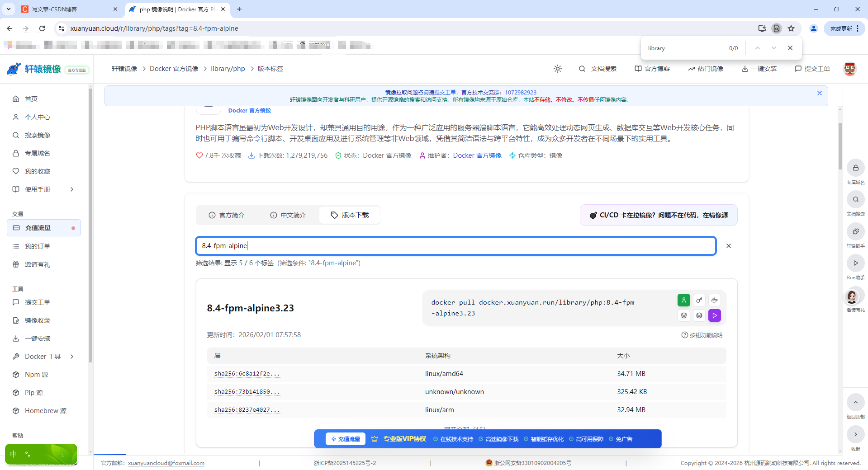This screenshot has width=868, height=470.
Task: Open 官方博客 in header
Action: (652, 69)
